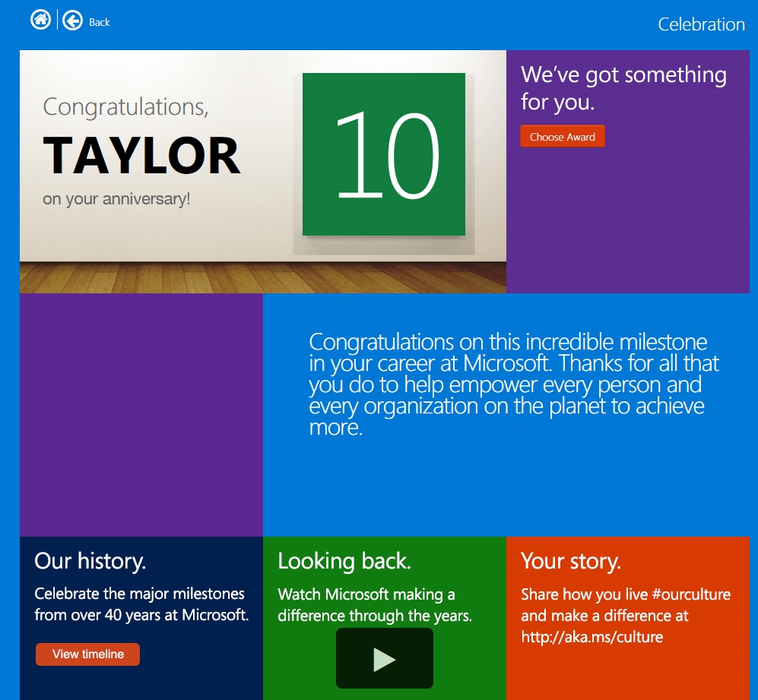Click the 'Congratulations,' greeting text
The image size is (758, 700).
pos(125,107)
